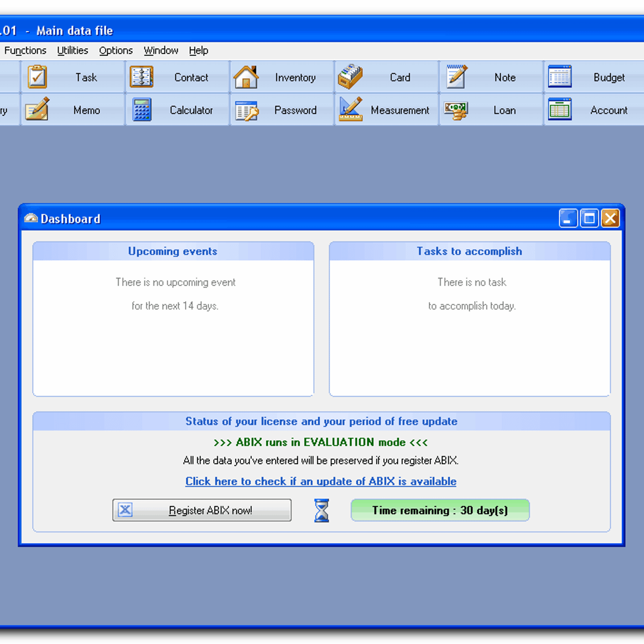Open the Functions menu
Image resolution: width=644 pixels, height=644 pixels.
[25, 50]
